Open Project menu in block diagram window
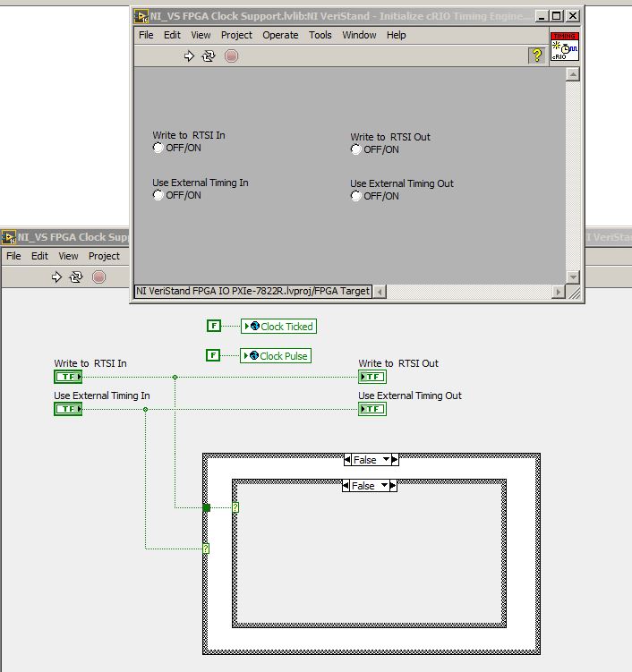The height and width of the screenshot is (672, 632). point(104,256)
